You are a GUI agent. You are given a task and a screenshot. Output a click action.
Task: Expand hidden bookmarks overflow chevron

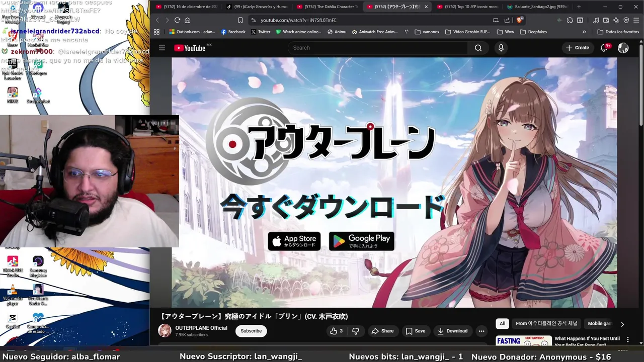click(x=584, y=32)
